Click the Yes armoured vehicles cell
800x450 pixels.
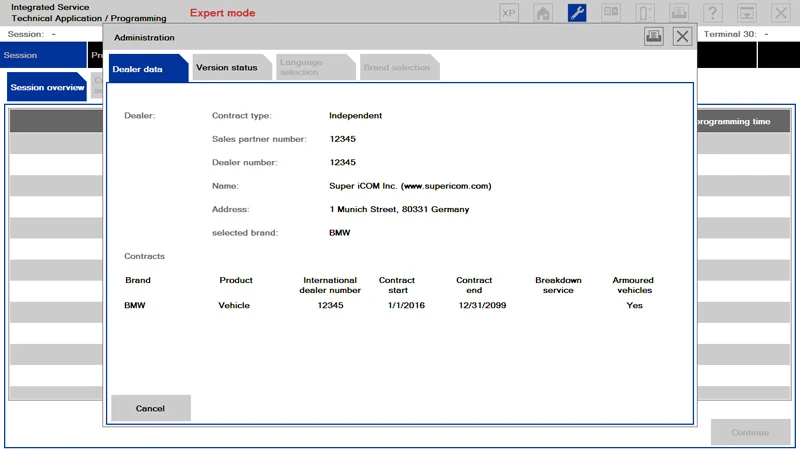(634, 305)
